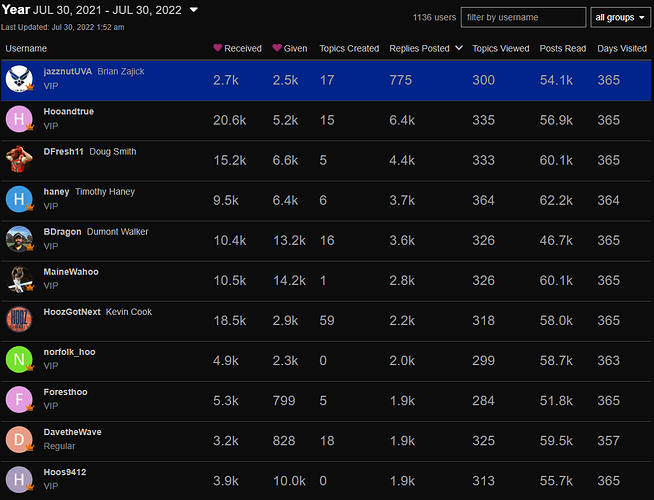Open the Foresthoo username link

click(65, 392)
